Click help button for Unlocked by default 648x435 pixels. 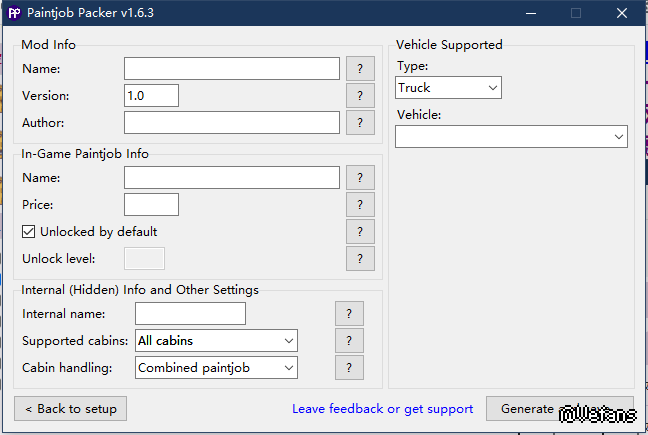(360, 232)
